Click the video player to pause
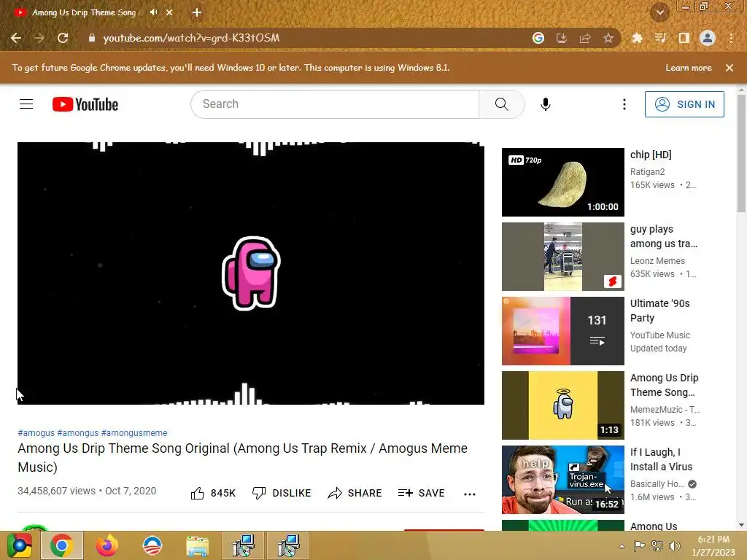Screen dimensions: 747x560 click(251, 273)
